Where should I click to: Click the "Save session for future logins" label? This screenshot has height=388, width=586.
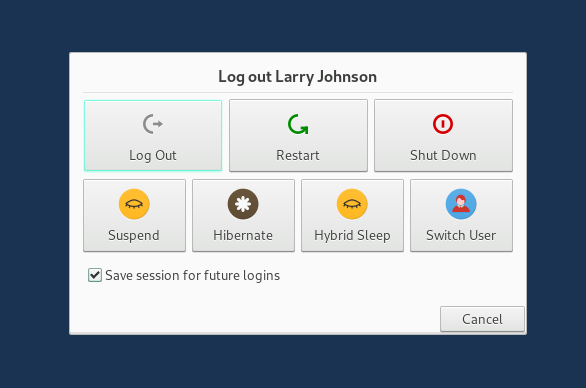point(192,275)
